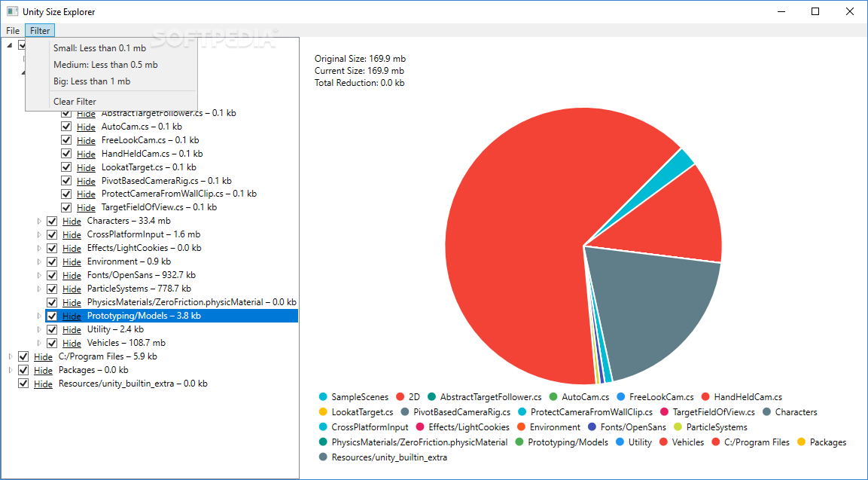Click the Characters legend color dot
The width and height of the screenshot is (868, 480).
point(766,412)
